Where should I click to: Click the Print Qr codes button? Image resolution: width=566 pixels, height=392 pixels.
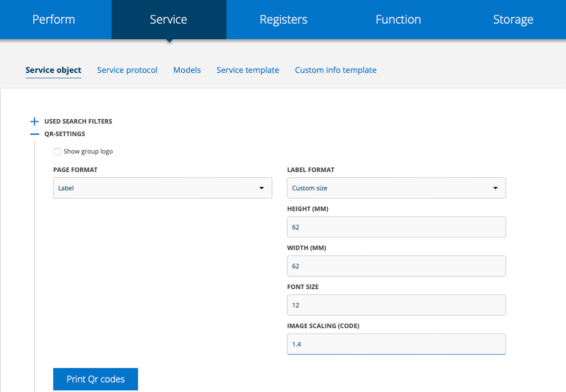tap(95, 379)
